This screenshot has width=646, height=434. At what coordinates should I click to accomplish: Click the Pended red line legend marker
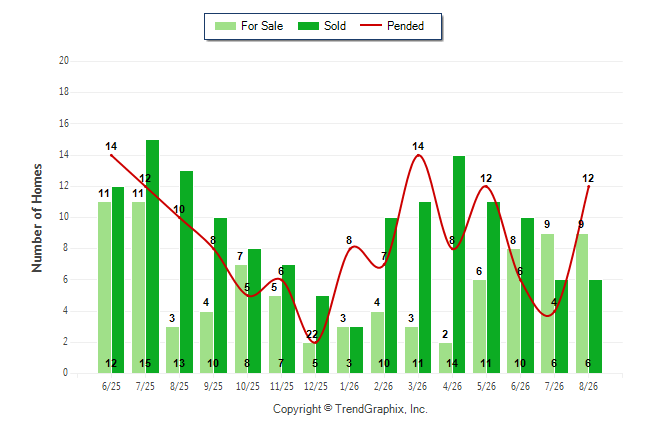coord(371,26)
